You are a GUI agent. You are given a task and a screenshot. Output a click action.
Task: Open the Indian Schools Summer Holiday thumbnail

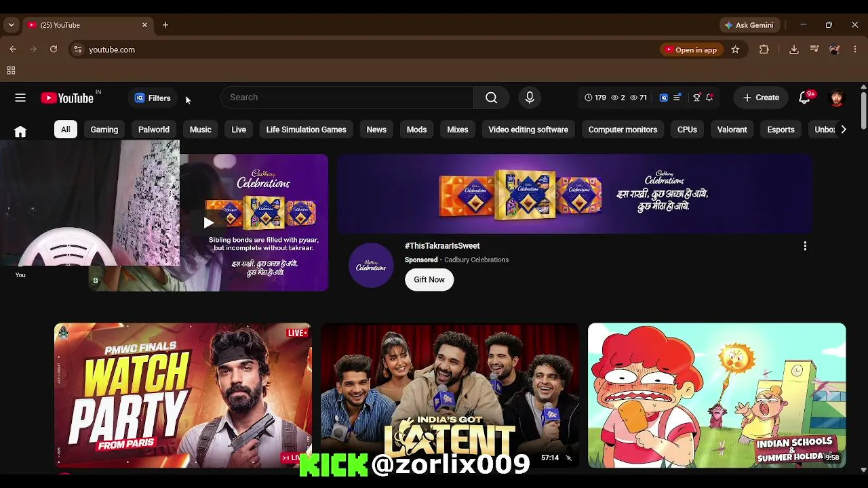717,395
